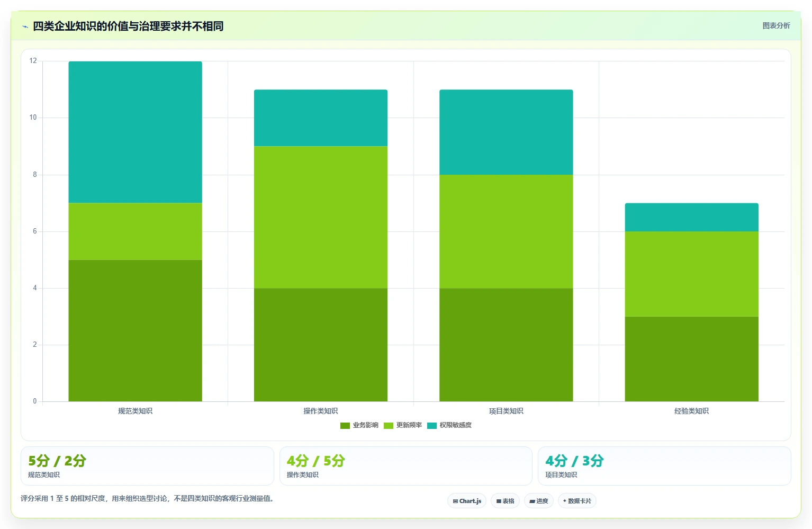Click the teal segment of 规范类知识 bar
The image size is (812, 529).
[135, 132]
